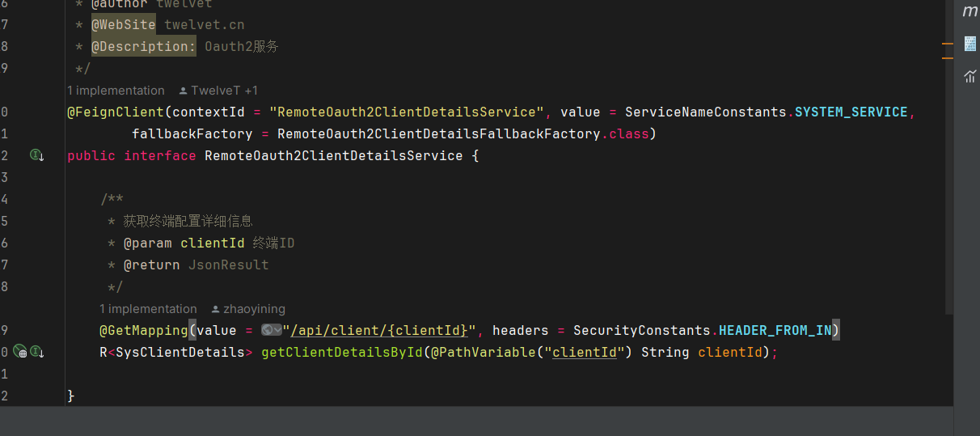Click the SYSTEM_SERVICE constant reference

click(851, 112)
